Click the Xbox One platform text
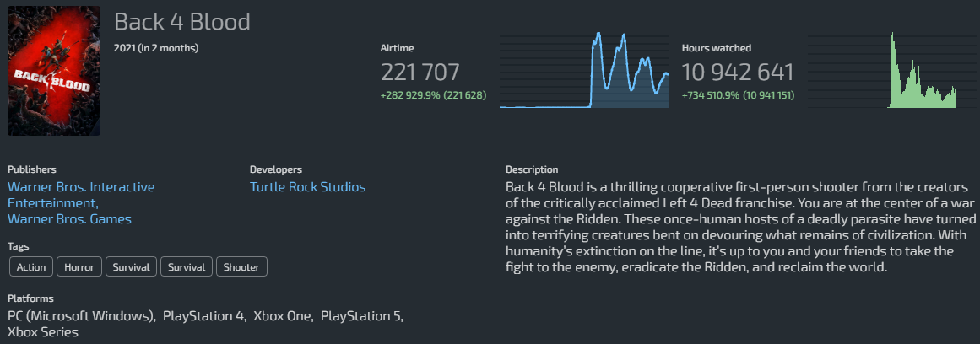Viewport: 980px width, 344px height. 283,316
